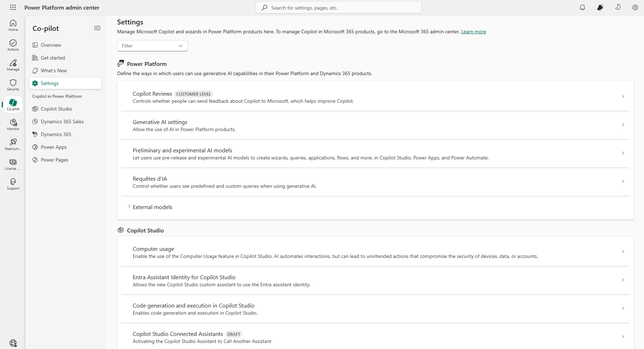Open Security shield in left rail

[x=13, y=85]
